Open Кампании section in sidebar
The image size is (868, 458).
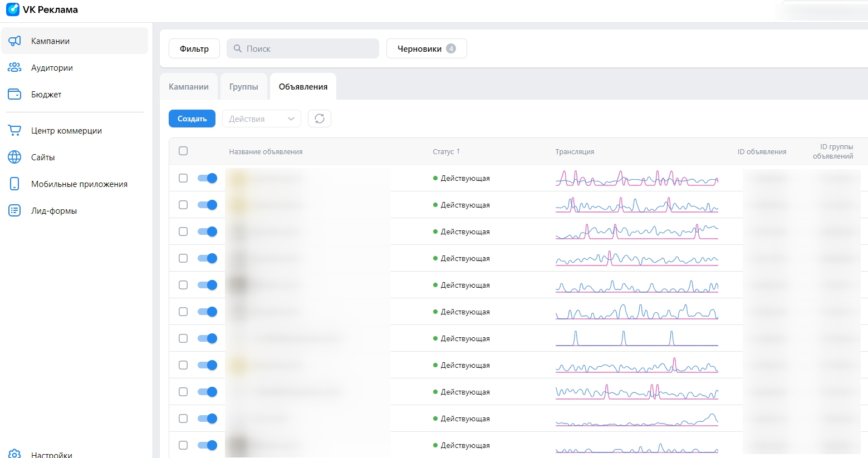click(x=75, y=41)
